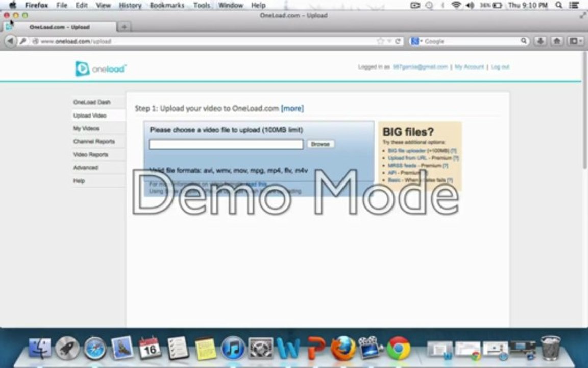Launch iTunes from the dock

tap(233, 348)
